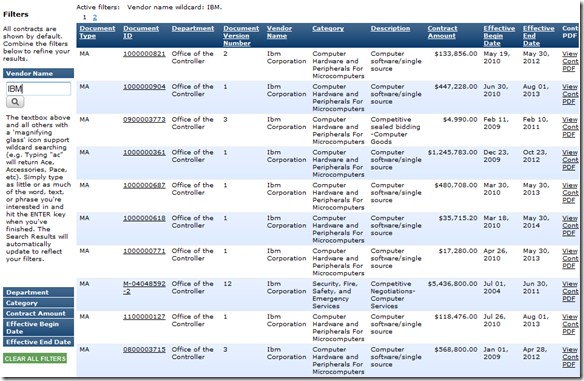Click the 'Security, Fire, Safety' category cell
The height and width of the screenshot is (381, 584).
335,295
